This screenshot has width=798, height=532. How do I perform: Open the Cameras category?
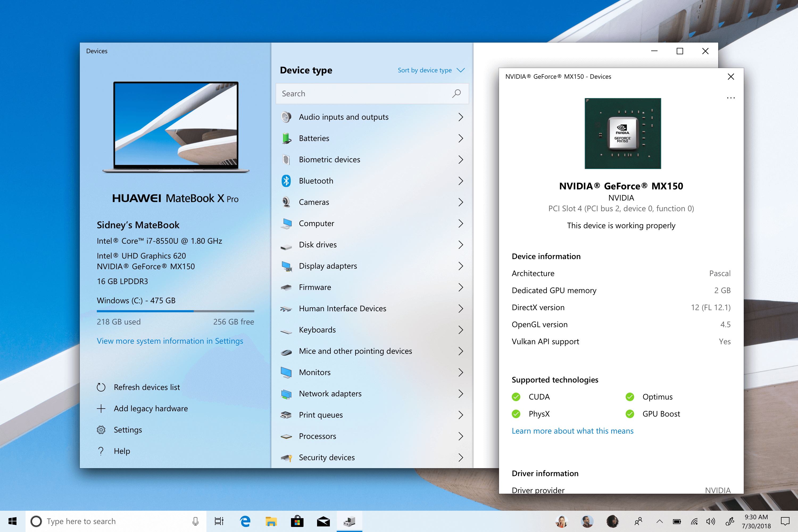click(372, 202)
